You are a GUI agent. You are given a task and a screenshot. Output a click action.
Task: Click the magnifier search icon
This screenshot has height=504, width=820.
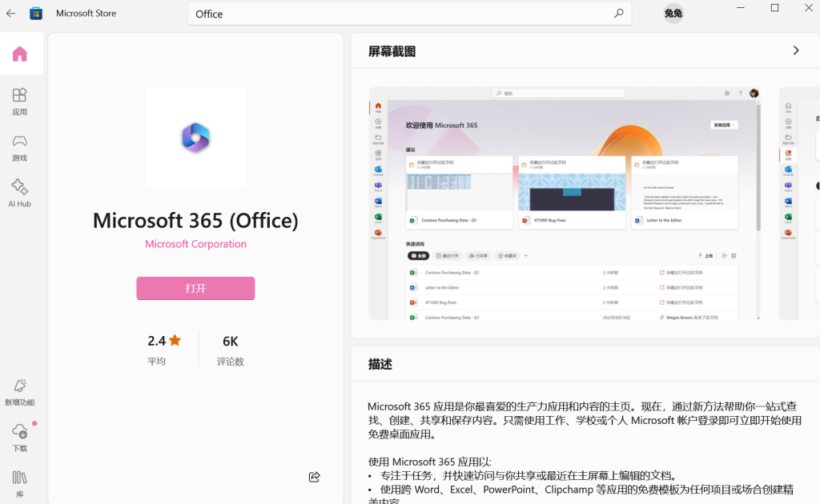point(619,14)
